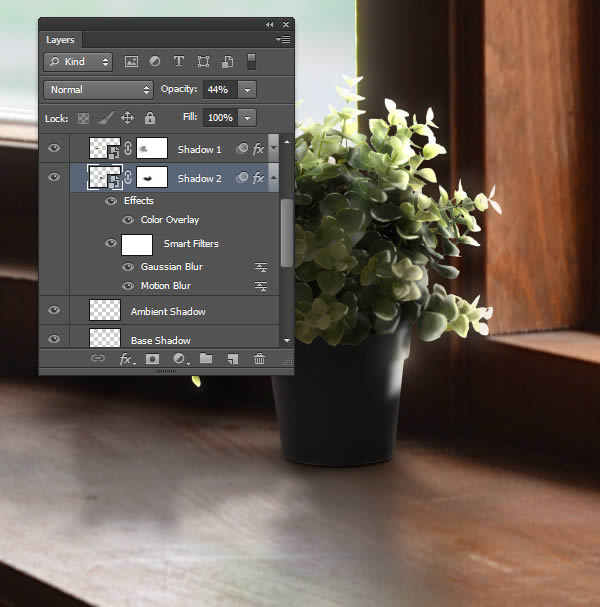600x607 pixels.
Task: Click the Fill 100% value field
Action: (x=220, y=117)
